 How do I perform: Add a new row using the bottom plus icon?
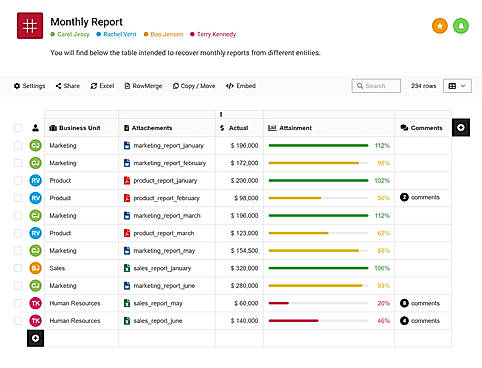[35, 338]
